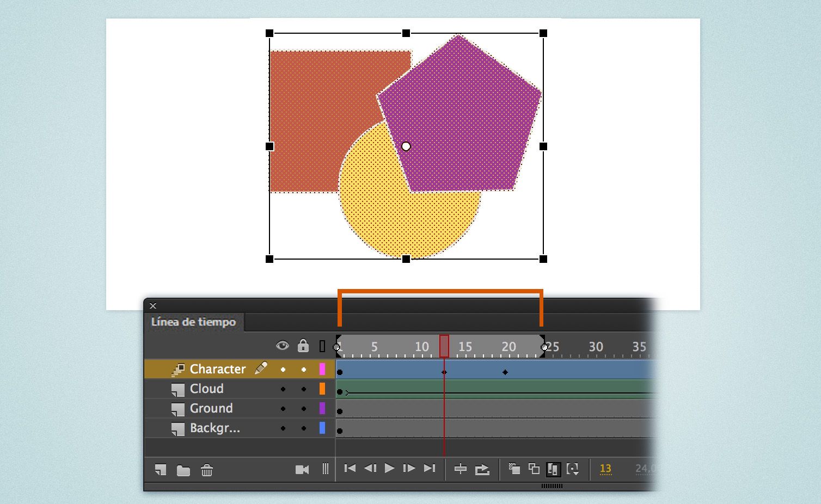Play the animation
Screen dimensions: 821x504
coord(389,469)
